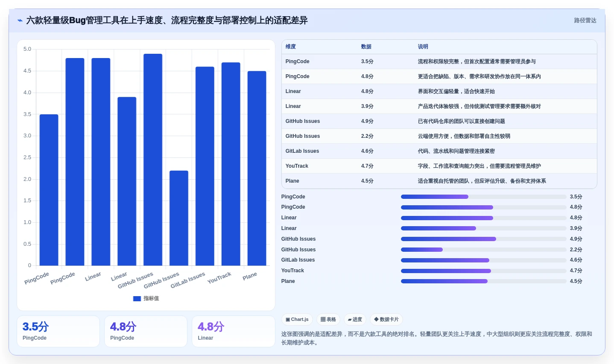Click description 更适合把缺陷、版本 in table
The width and height of the screenshot is (614, 364).
point(480,76)
